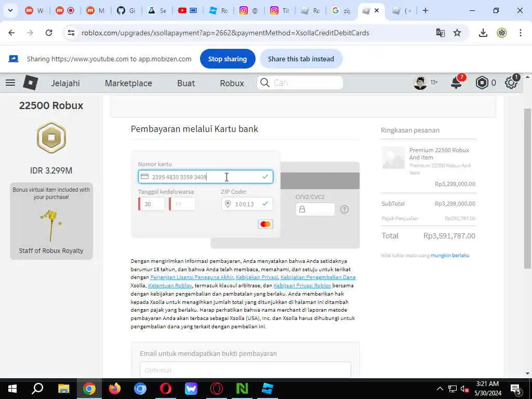Click the expiry year YY field
Image resolution: width=532 pixels, height=399 pixels.
tap(182, 204)
